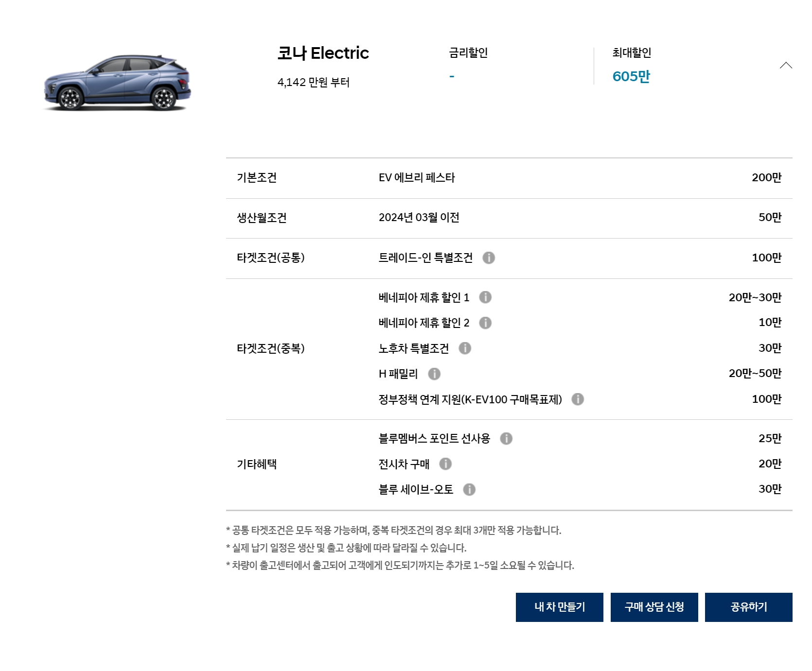
Task: Click the note about 출고센터 delivery delay
Action: pyautogui.click(x=400, y=565)
